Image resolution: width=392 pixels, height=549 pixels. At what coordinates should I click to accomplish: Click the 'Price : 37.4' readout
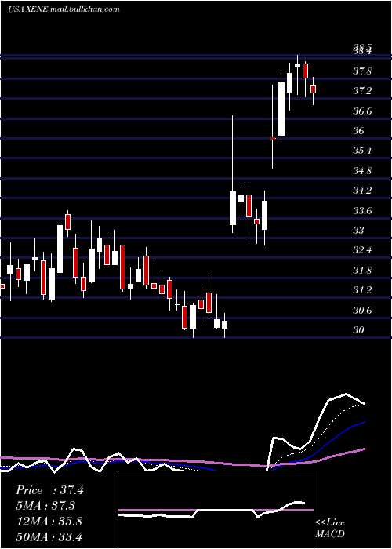coord(49,490)
